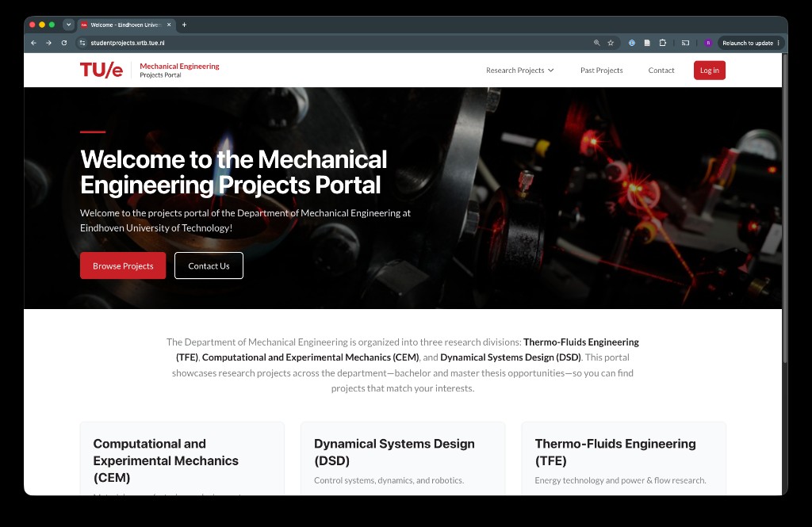Select the Welcome - Eindhoven University tab
The height and width of the screenshot is (527, 812).
pos(126,25)
